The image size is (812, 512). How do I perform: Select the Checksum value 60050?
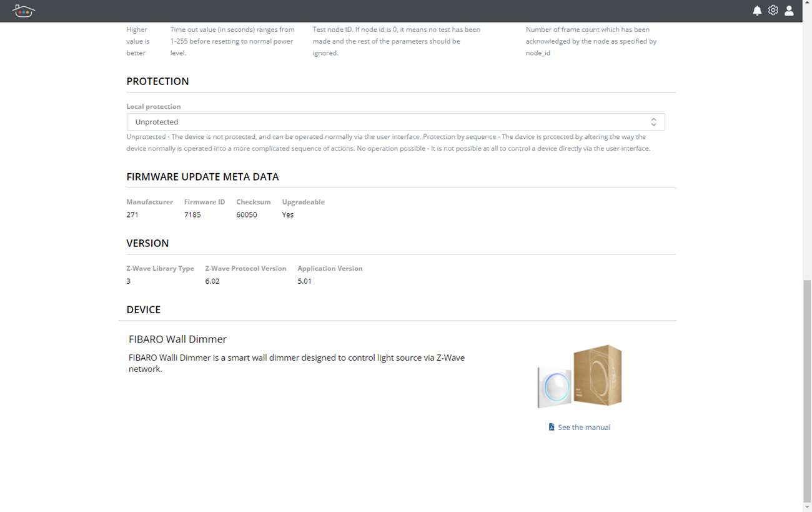point(247,215)
